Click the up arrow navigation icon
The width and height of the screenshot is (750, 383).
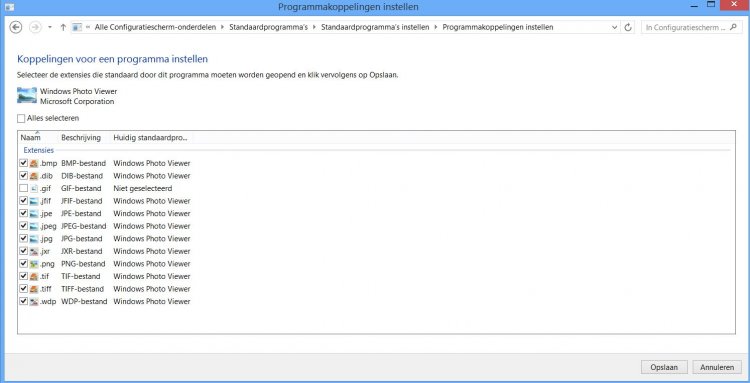point(63,27)
